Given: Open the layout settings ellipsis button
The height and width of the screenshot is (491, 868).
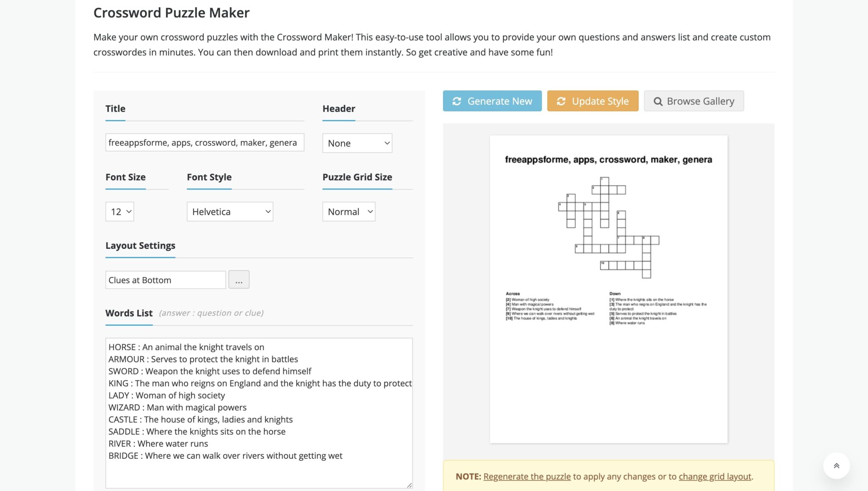Looking at the screenshot, I should (x=239, y=279).
